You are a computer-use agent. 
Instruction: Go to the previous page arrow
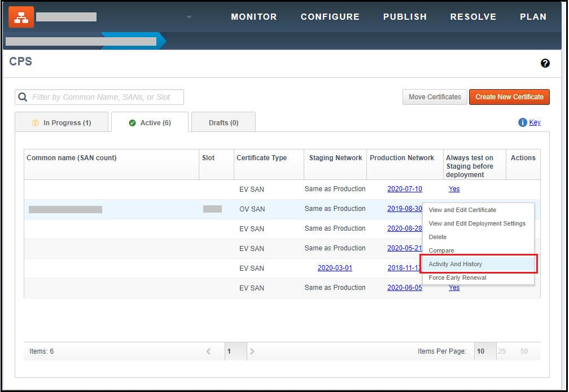click(x=208, y=351)
